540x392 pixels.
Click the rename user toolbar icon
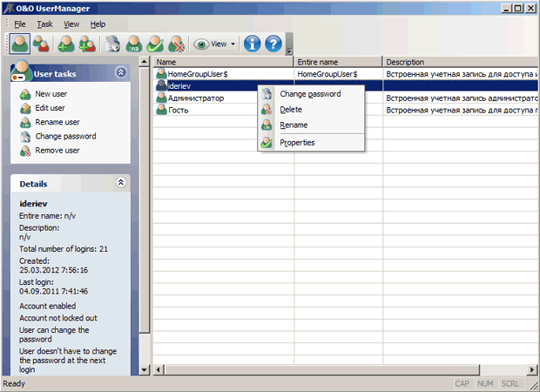click(134, 44)
